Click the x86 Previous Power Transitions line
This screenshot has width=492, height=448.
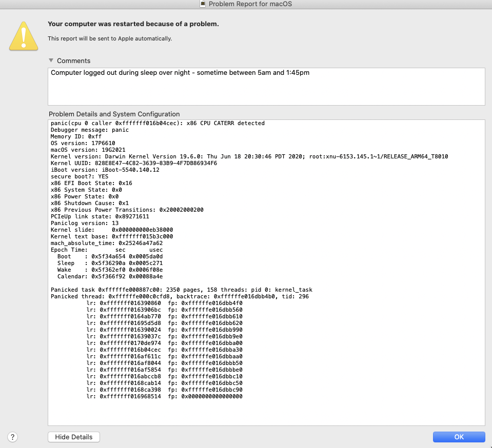coord(127,210)
